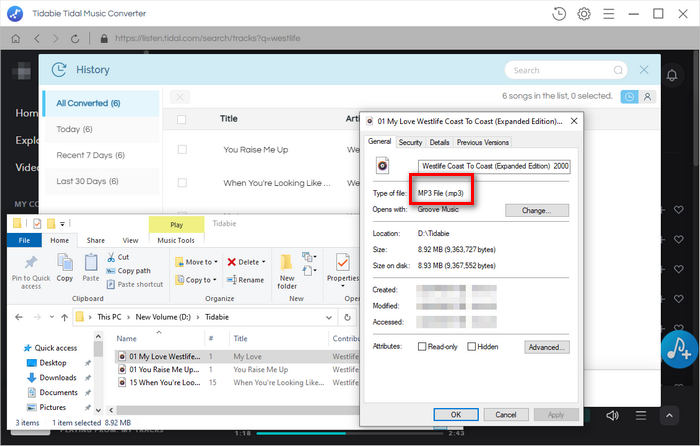Check the box for You Raise Me Up
The image size is (700, 446).
pyautogui.click(x=182, y=150)
